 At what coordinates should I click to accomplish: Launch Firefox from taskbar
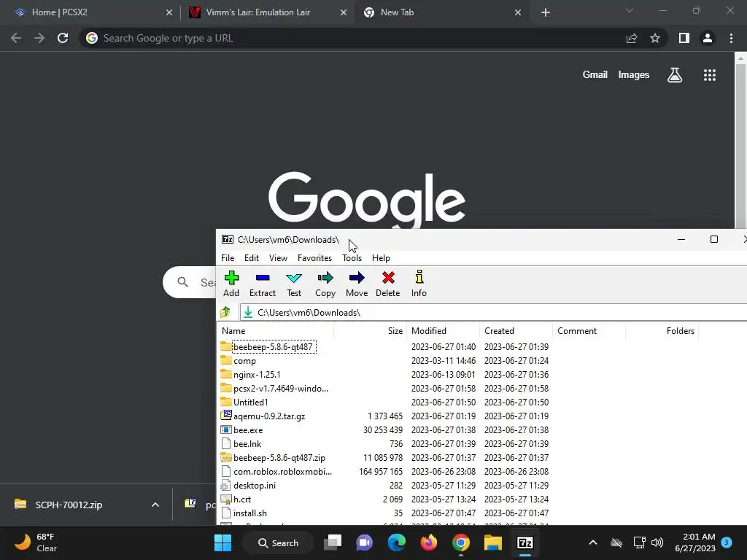click(x=429, y=542)
